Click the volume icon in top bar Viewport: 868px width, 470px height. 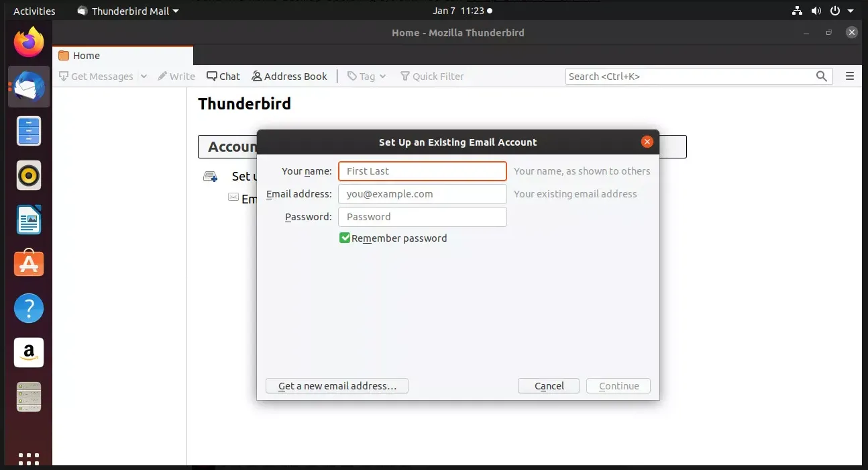[816, 11]
